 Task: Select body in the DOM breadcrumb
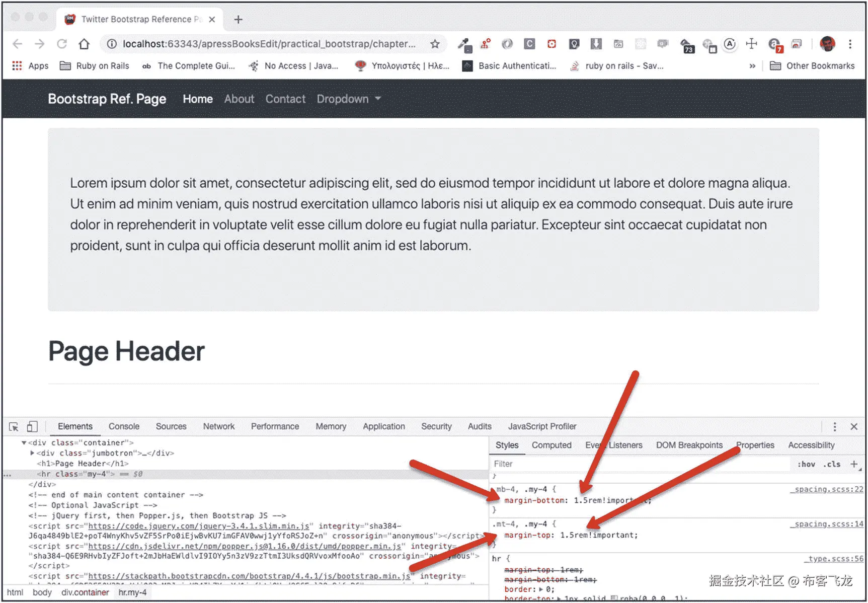click(42, 592)
